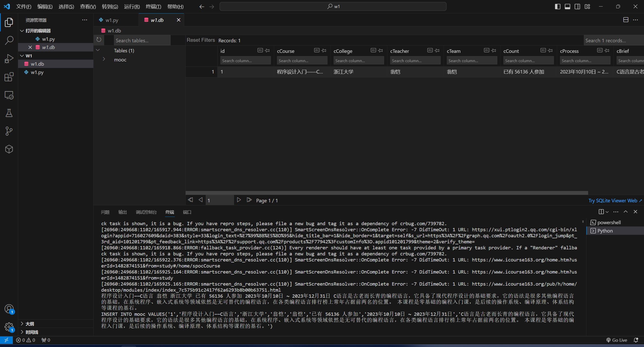Switch to the 调试控制台 panel tab
Viewport: 644px width, 347px height.
[x=146, y=212]
